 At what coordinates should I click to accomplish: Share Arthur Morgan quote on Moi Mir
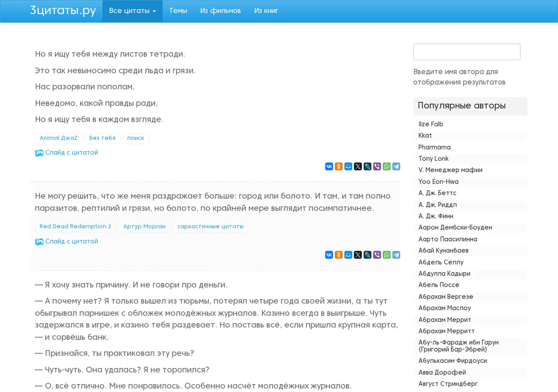348,255
